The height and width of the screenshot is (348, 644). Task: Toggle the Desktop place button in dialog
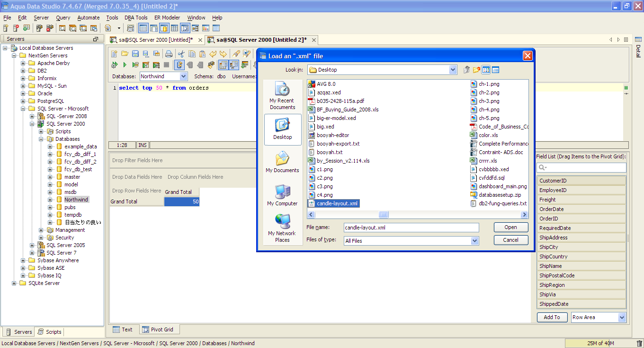[282, 129]
